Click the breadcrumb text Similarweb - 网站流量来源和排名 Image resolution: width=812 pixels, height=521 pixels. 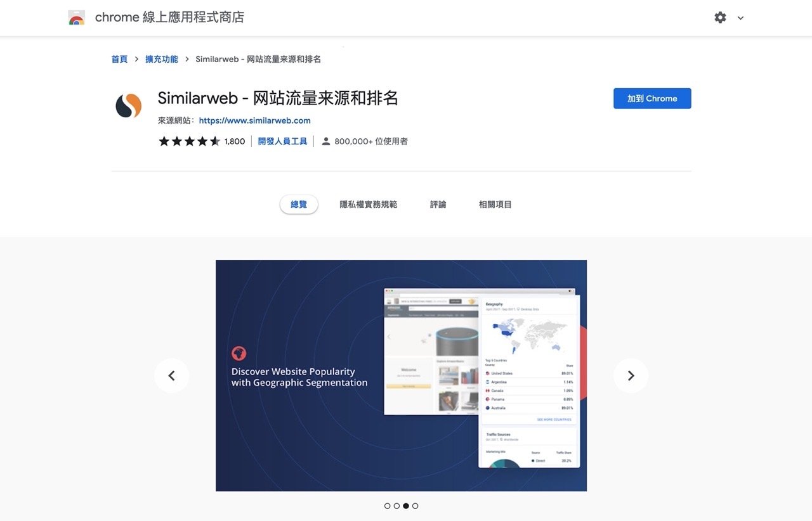click(258, 59)
